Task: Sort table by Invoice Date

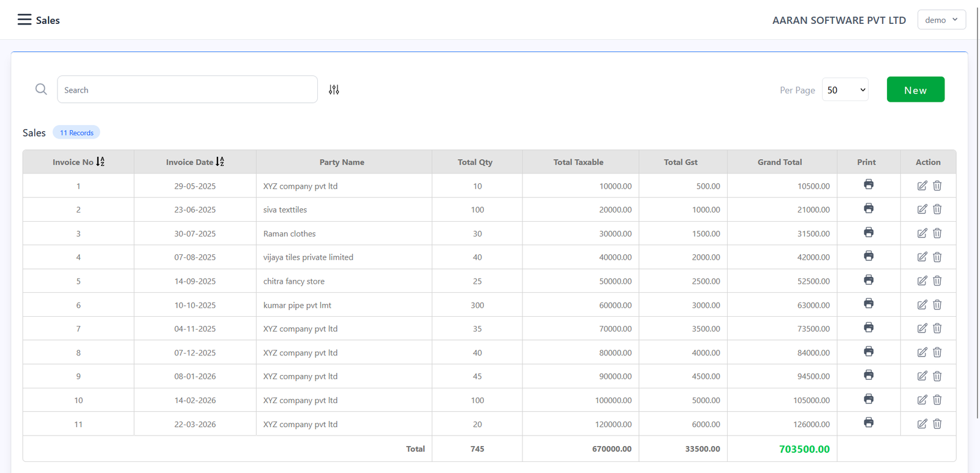Action: coord(220,162)
